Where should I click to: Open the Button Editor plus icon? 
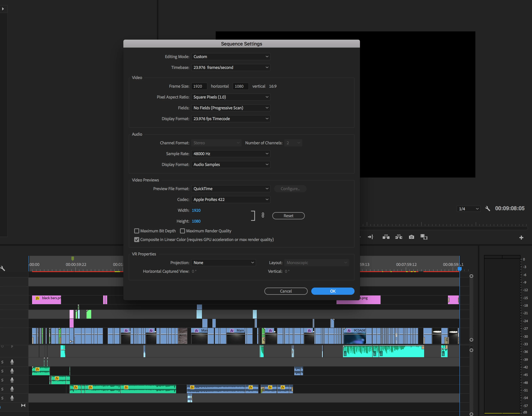[521, 237]
